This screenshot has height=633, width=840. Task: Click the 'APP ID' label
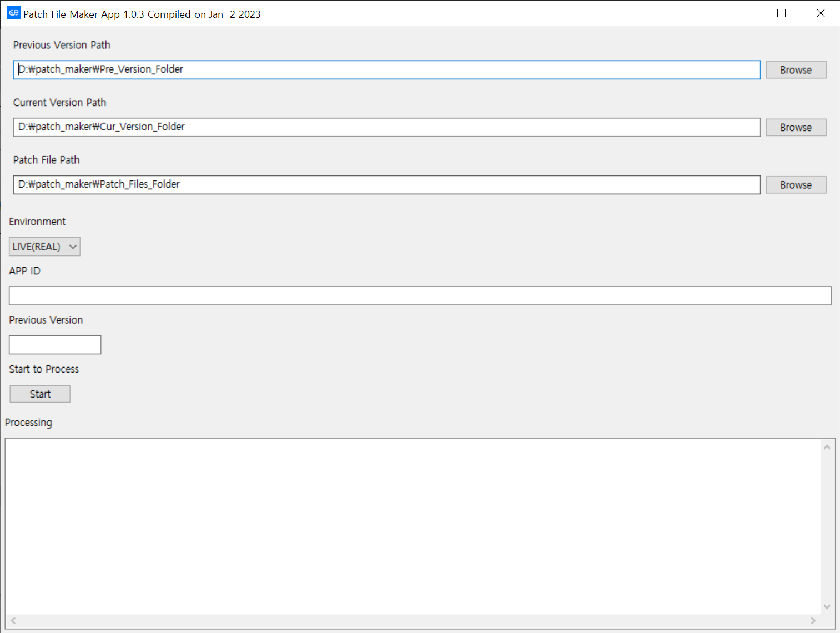pos(24,271)
